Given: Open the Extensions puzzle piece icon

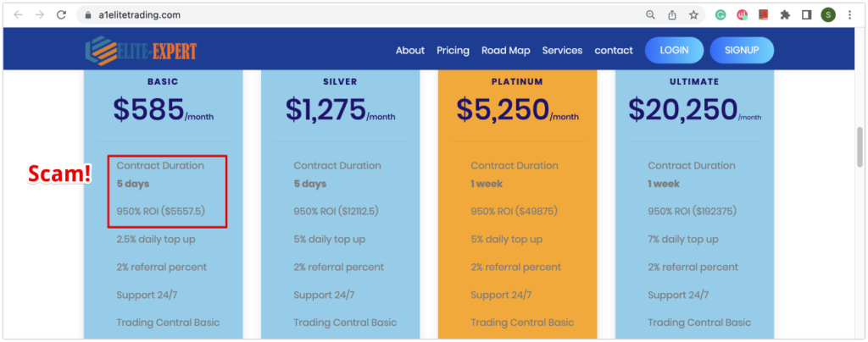Looking at the screenshot, I should click(x=785, y=15).
